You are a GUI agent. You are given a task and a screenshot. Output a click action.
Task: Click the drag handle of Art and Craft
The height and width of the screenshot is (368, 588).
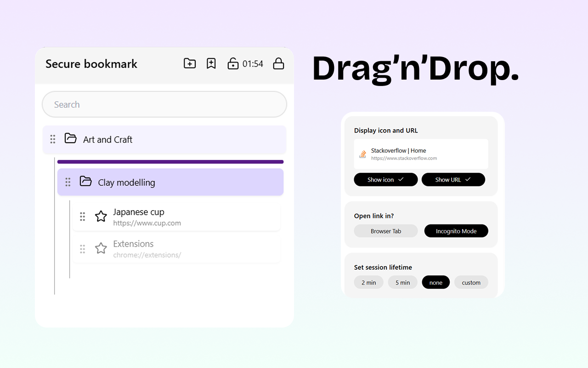point(52,138)
